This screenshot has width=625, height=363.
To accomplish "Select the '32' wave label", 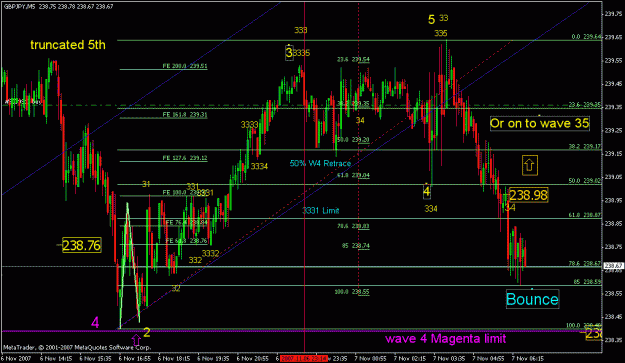I will pyautogui.click(x=176, y=288).
